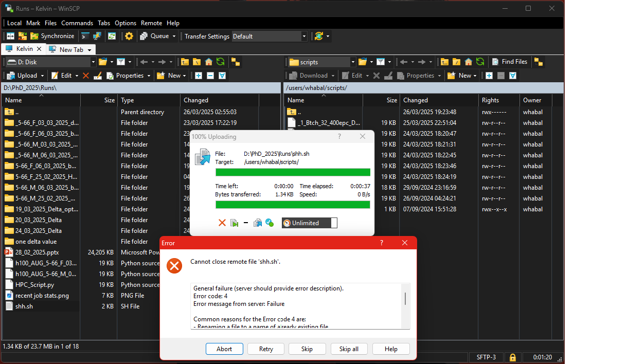Click the Skip all button

pyautogui.click(x=349, y=349)
